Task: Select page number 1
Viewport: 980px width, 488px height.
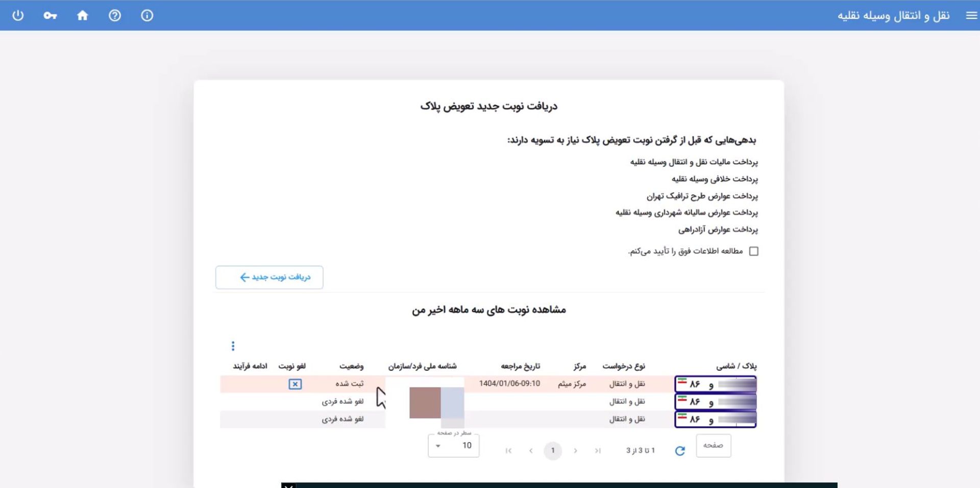Action: tap(553, 451)
